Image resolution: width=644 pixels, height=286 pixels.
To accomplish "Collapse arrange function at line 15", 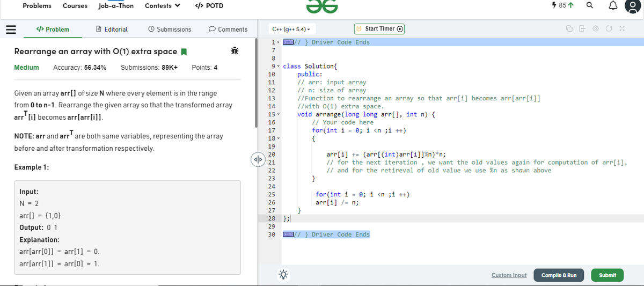I will [277, 114].
